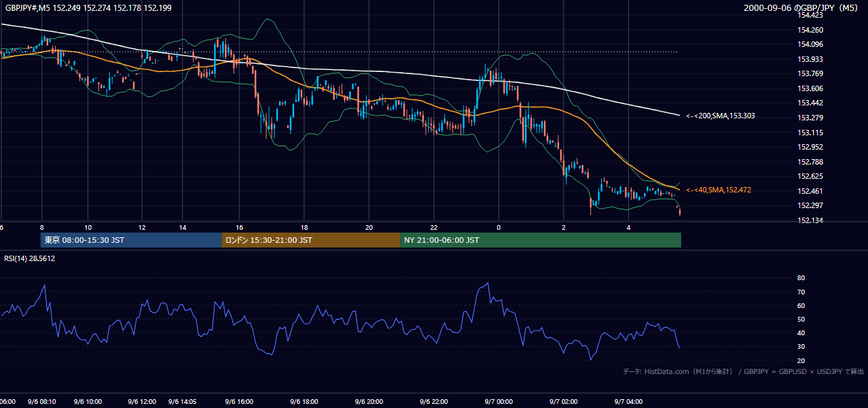868x408 pixels.
Task: Click RSI scale value 70
Action: (x=801, y=292)
